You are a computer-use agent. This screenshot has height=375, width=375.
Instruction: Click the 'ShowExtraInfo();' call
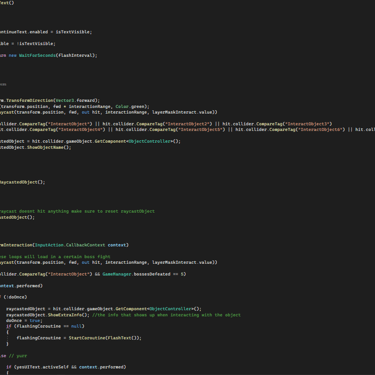70,315
